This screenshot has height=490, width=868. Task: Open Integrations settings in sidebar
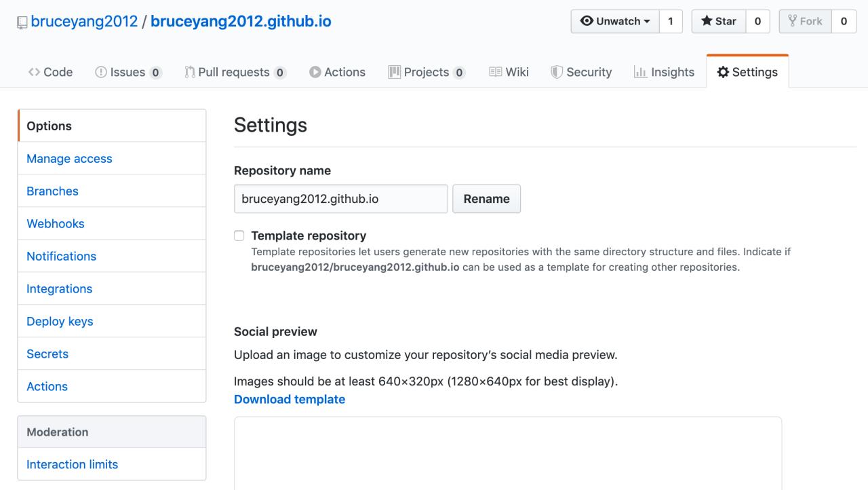(x=112, y=288)
